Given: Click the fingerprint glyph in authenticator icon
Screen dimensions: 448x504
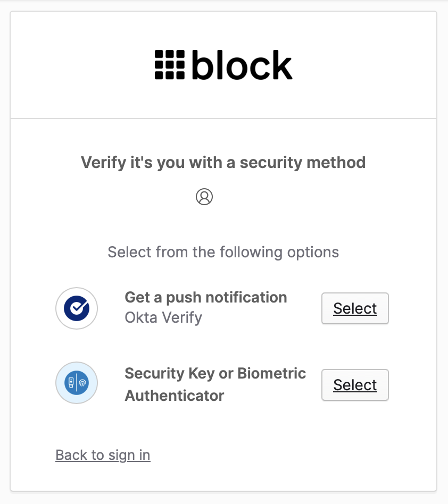Looking at the screenshot, I should coord(84,383).
